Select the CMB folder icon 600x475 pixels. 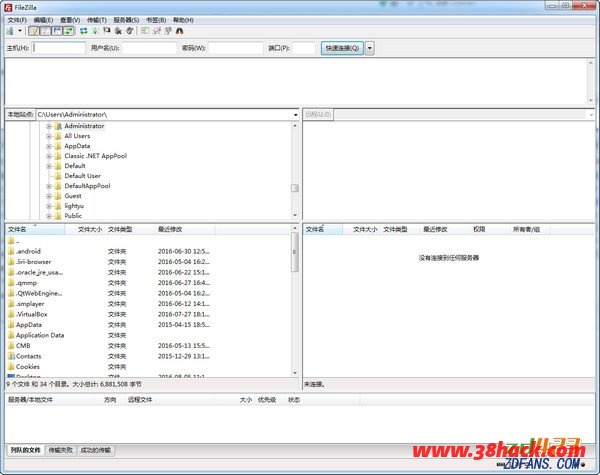coord(11,346)
